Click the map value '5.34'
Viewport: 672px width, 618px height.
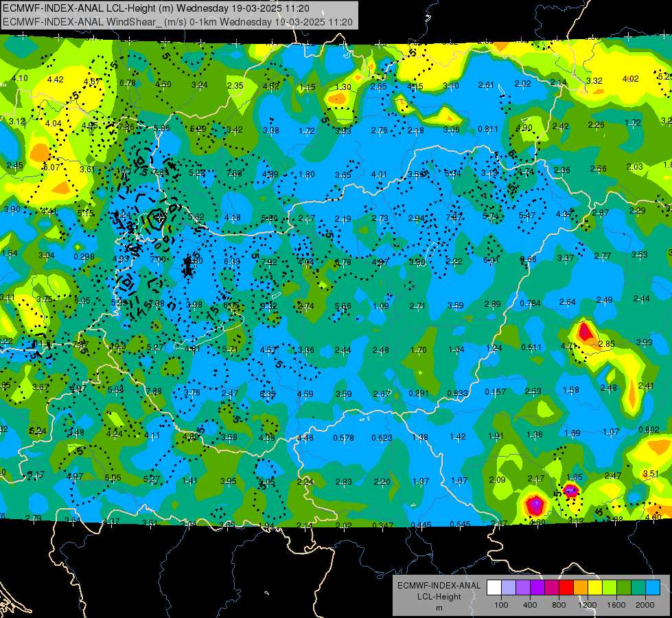click(x=452, y=173)
